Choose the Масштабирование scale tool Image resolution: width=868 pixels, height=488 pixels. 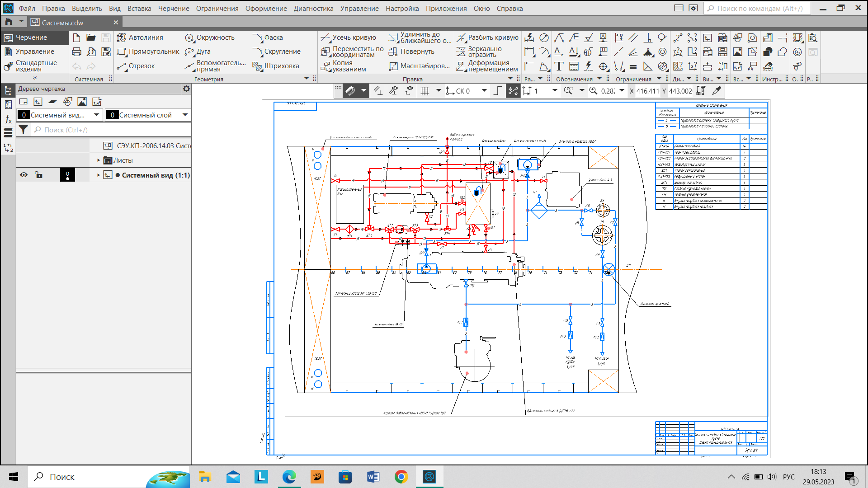419,66
